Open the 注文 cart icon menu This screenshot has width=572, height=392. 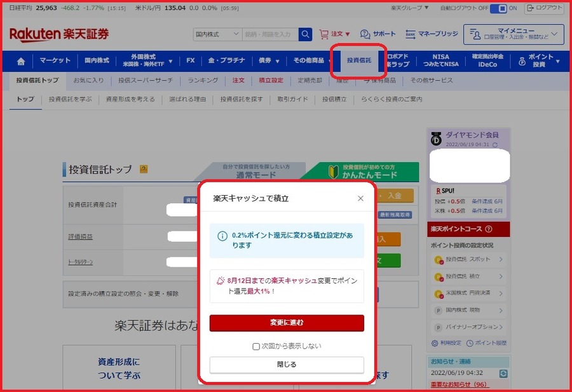point(334,34)
